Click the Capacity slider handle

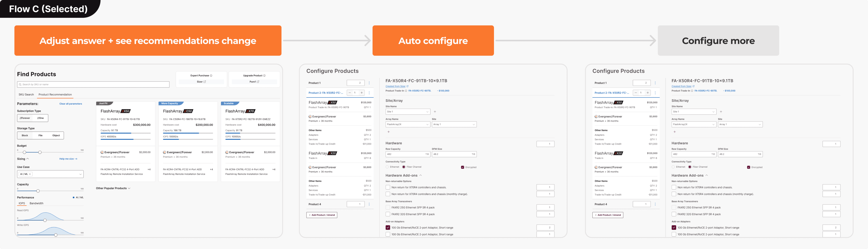[x=38, y=191]
